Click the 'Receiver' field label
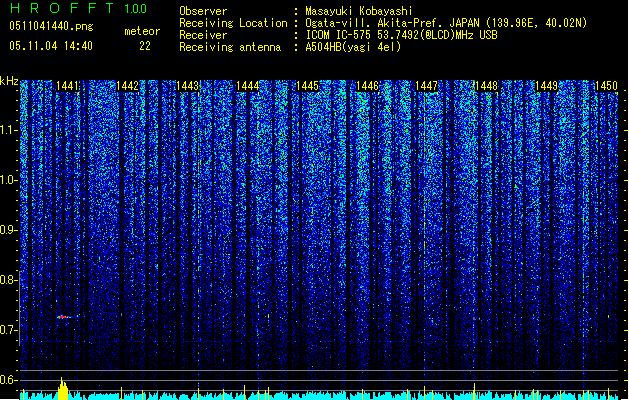Screen dimensions: 629x400 point(203,35)
